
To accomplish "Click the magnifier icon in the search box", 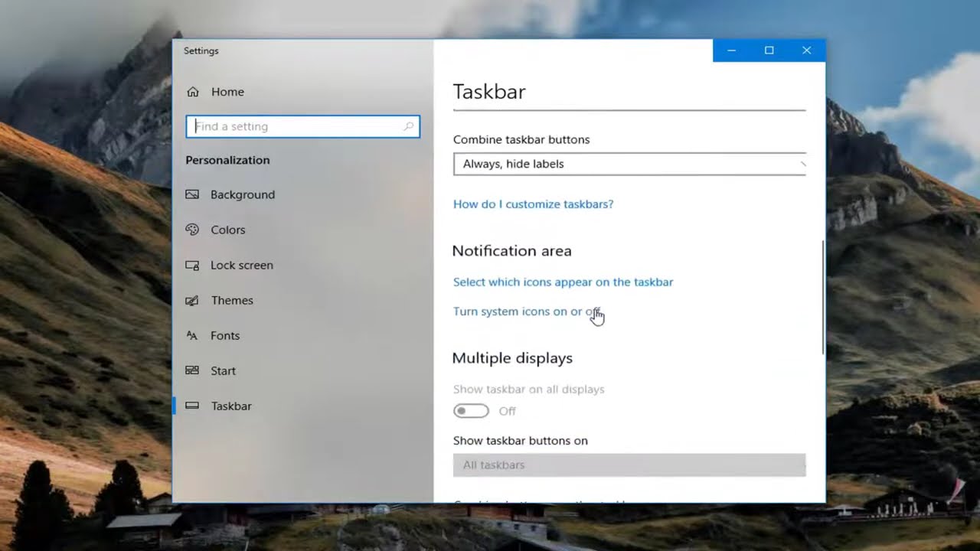I will [x=409, y=126].
